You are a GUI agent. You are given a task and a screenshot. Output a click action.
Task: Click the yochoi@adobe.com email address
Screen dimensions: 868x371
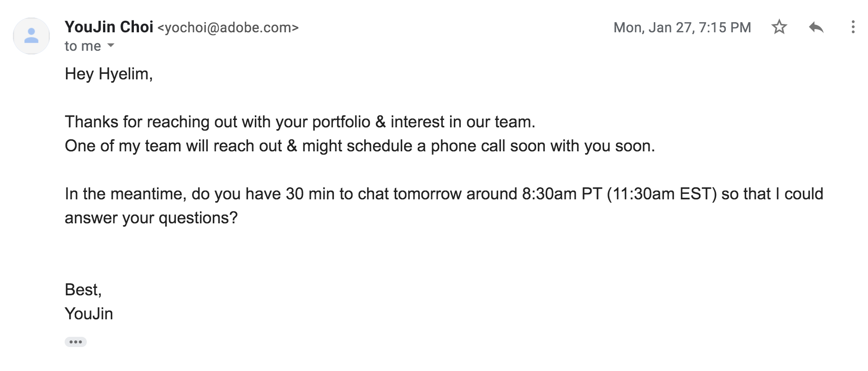point(229,28)
